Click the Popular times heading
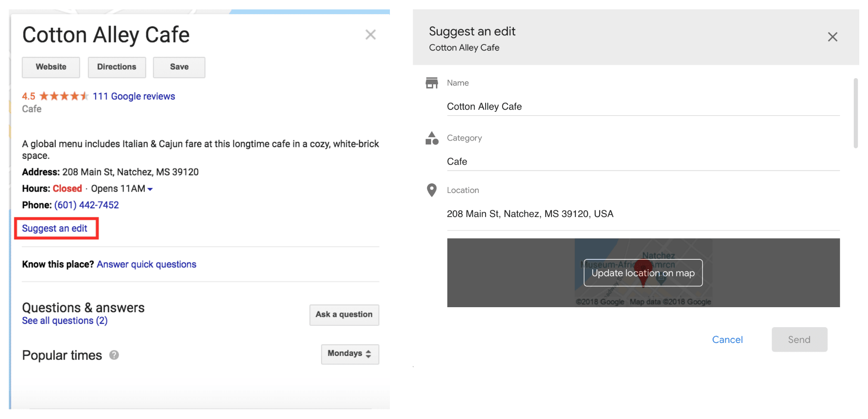 62,355
